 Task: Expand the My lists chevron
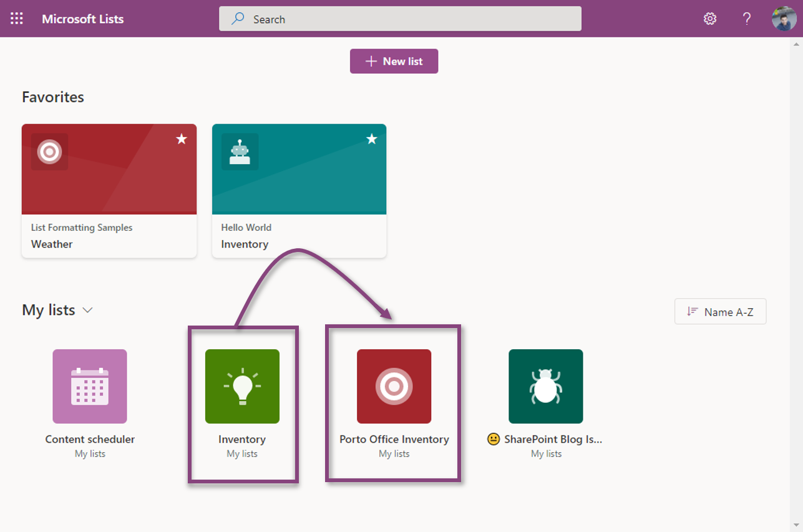pos(88,310)
